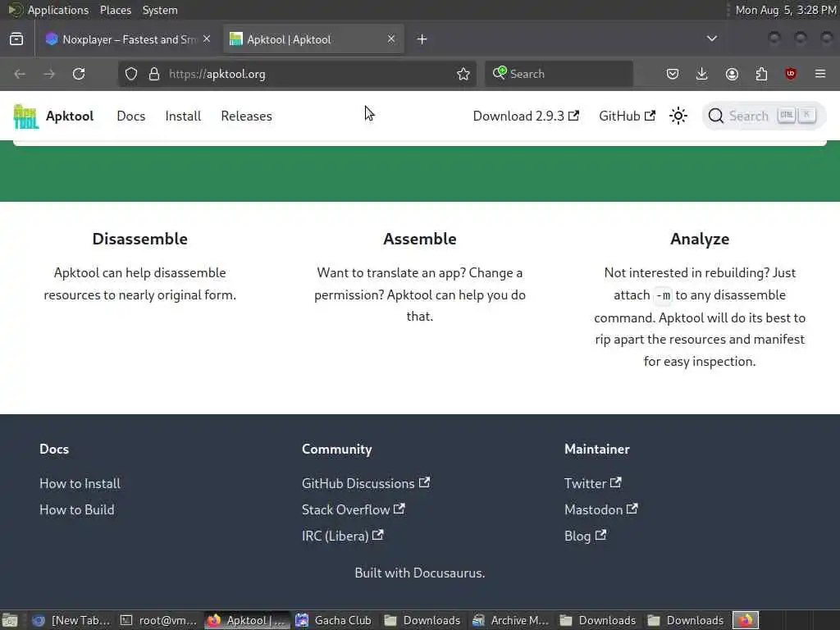This screenshot has width=840, height=630.
Task: Click the Firefox View icon in the tab bar
Action: click(16, 39)
